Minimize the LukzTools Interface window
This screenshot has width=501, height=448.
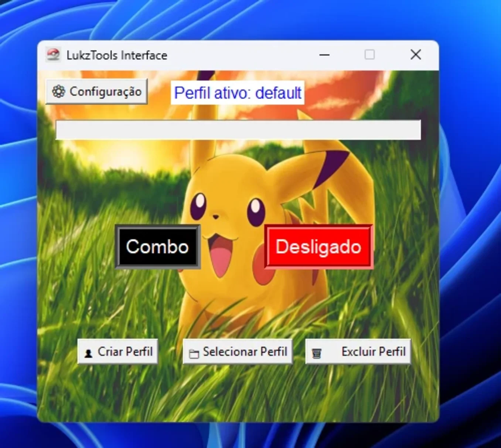(324, 55)
